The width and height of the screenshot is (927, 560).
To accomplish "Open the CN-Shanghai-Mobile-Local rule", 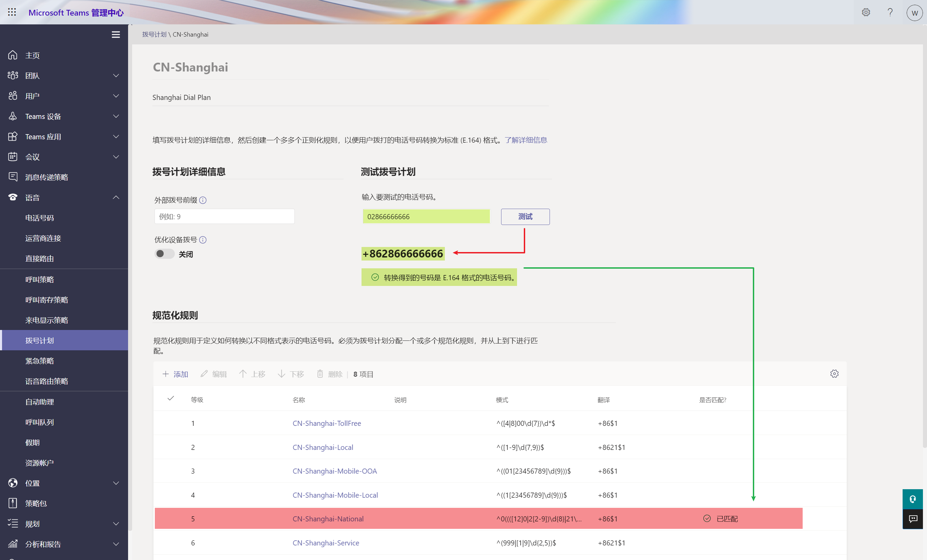I will (335, 495).
